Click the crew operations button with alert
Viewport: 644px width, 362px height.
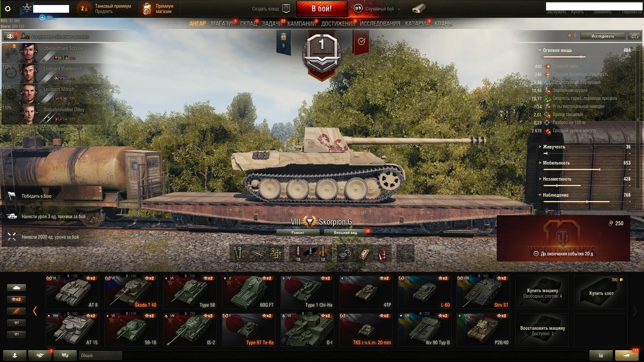pyautogui.click(x=10, y=36)
